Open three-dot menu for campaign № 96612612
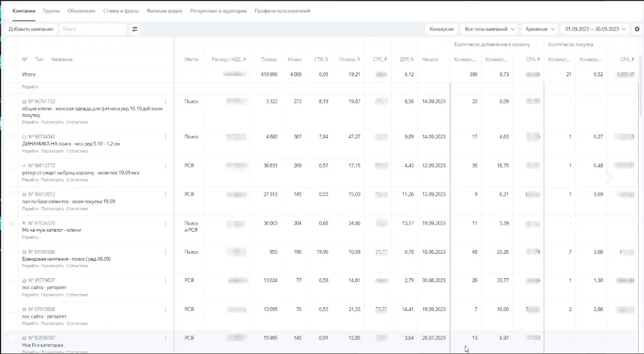644x354 pixels. [166, 194]
